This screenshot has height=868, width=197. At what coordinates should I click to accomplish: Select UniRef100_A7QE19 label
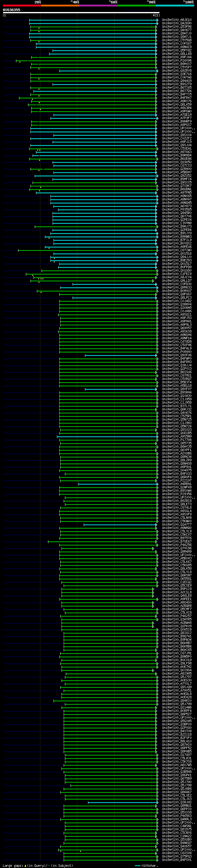click(176, 115)
